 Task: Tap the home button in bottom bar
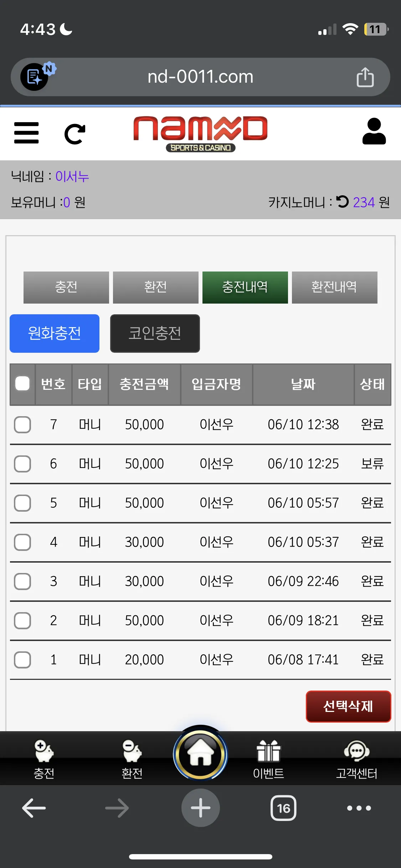click(x=200, y=754)
